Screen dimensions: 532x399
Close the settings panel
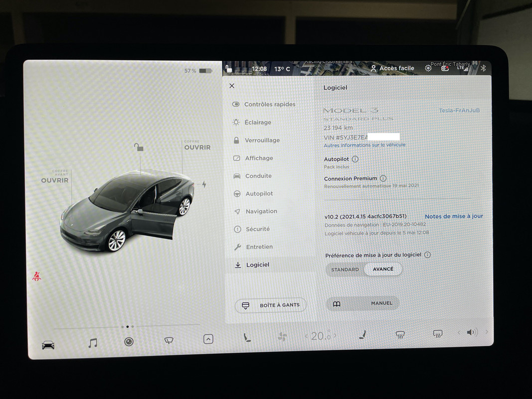coord(232,86)
